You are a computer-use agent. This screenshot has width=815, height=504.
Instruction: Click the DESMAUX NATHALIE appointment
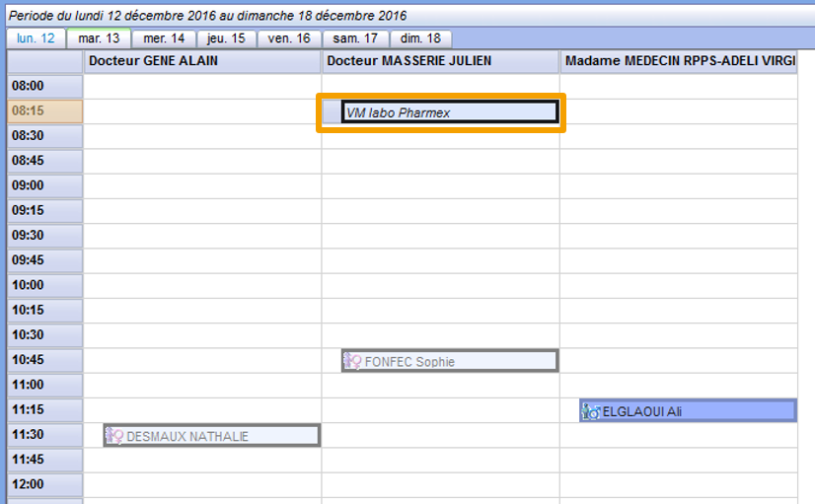click(x=221, y=436)
